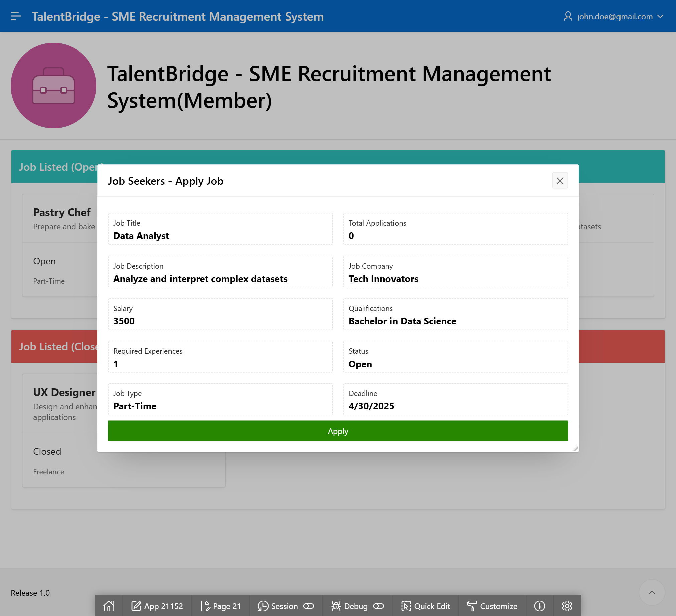The width and height of the screenshot is (676, 616).
Task: Click the Session toolbar item
Action: (277, 606)
